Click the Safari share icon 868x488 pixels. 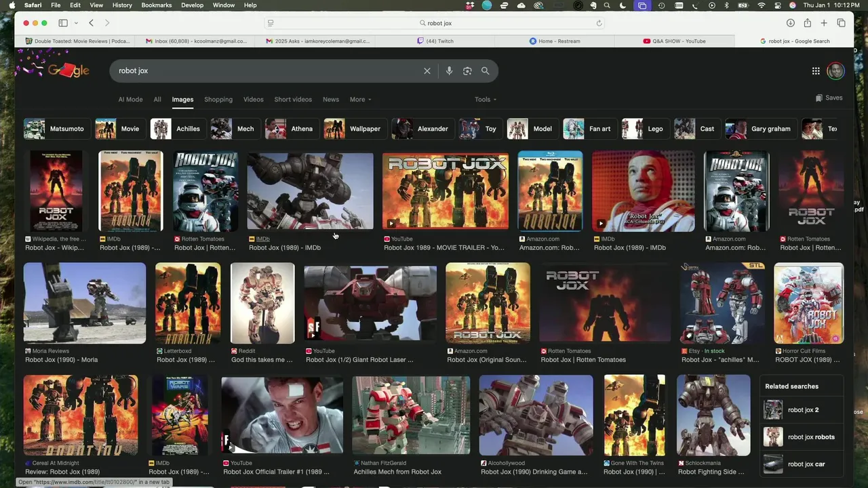click(807, 23)
